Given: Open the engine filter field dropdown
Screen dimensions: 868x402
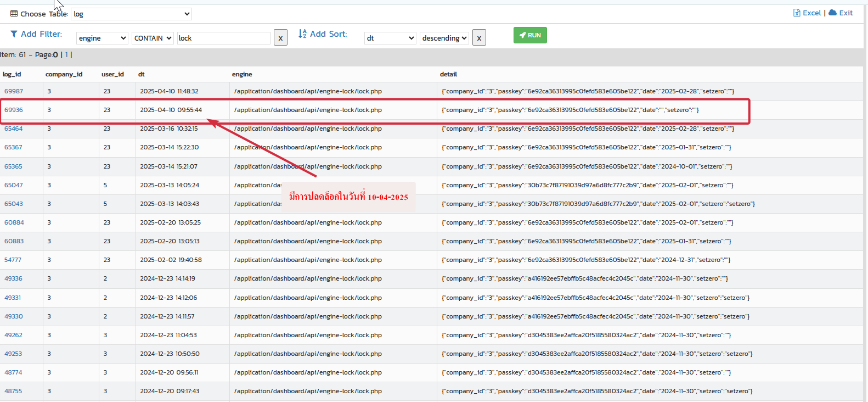Looking at the screenshot, I should tap(102, 38).
